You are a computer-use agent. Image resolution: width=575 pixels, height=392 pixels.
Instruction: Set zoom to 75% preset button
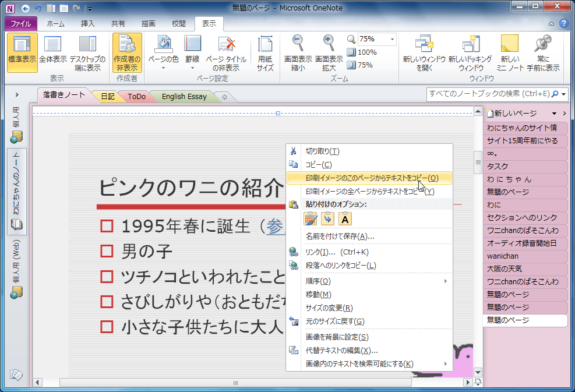pyautogui.click(x=360, y=65)
